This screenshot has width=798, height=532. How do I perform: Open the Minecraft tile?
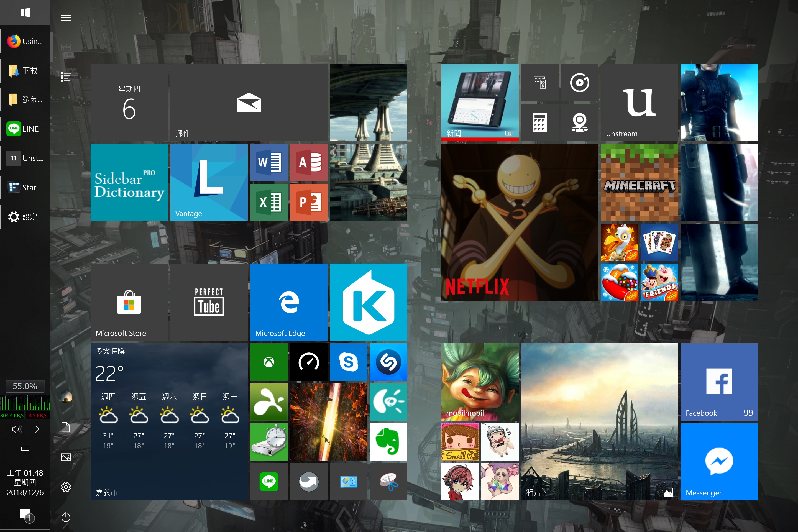coord(640,183)
